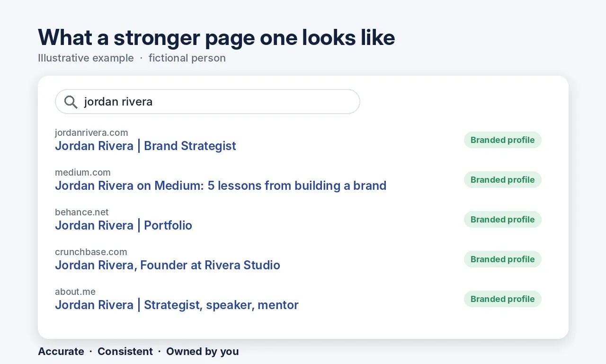Image resolution: width=606 pixels, height=364 pixels.
Task: Click the behance.net URL text
Action: 82,212
